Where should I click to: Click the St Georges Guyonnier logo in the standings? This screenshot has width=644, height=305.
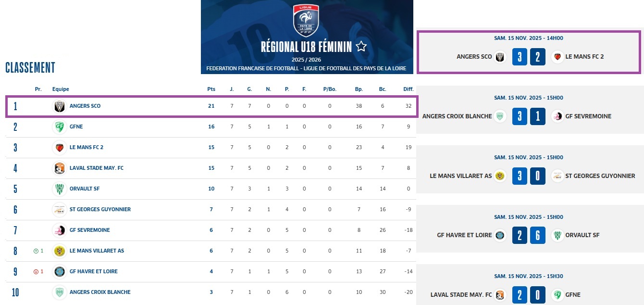59,209
